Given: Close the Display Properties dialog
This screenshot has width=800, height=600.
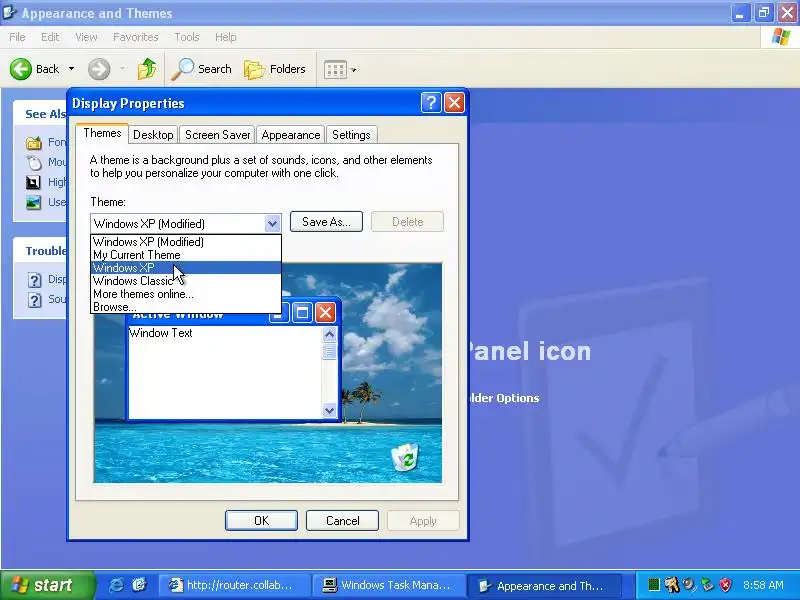Looking at the screenshot, I should [x=454, y=103].
